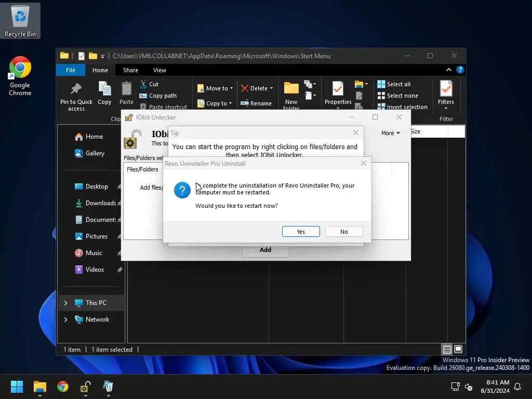Screen dimensions: 532x399
Task: Click network status tray icon
Action: pos(455,387)
